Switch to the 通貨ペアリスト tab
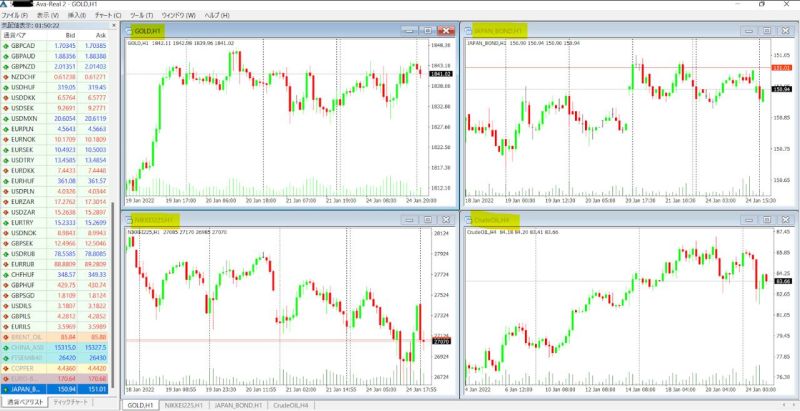This screenshot has width=800, height=411. [x=24, y=402]
